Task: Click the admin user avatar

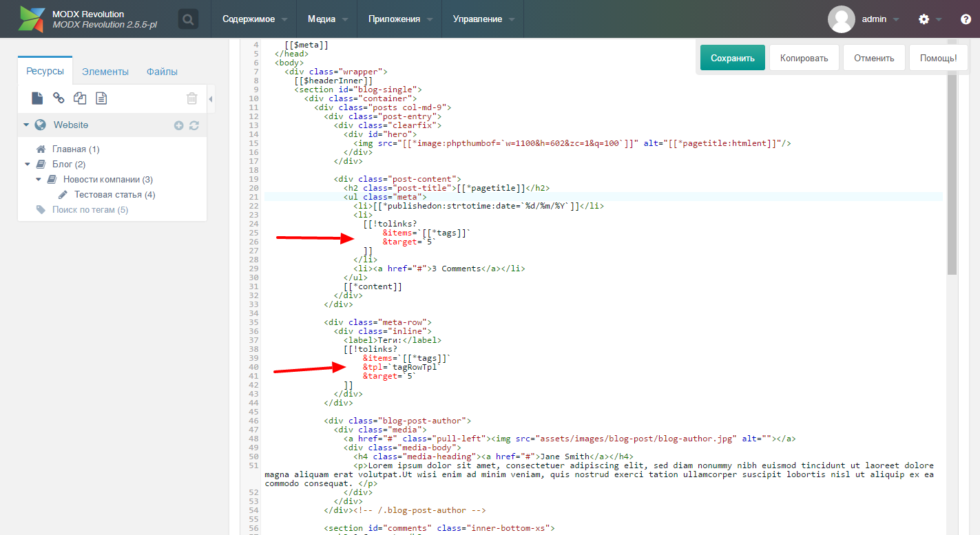Action: click(841, 19)
